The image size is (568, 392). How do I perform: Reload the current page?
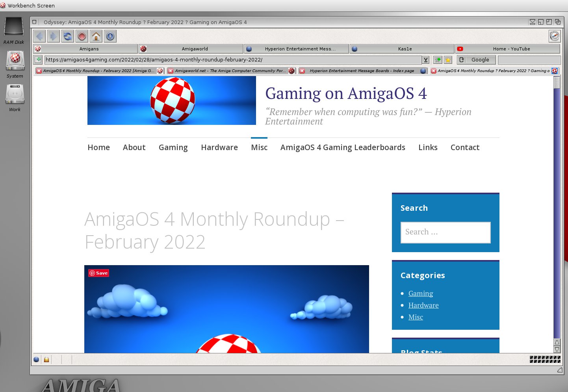(x=68, y=37)
